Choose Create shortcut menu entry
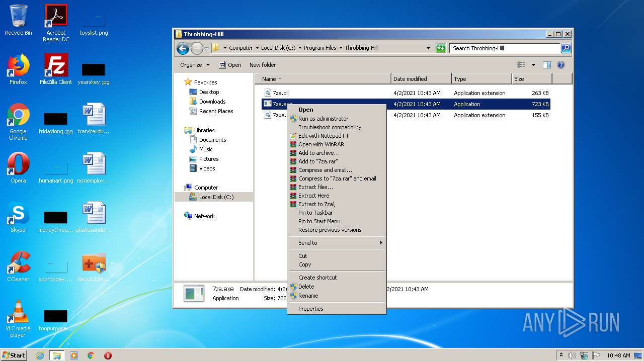This screenshot has height=362, width=644. point(337,278)
